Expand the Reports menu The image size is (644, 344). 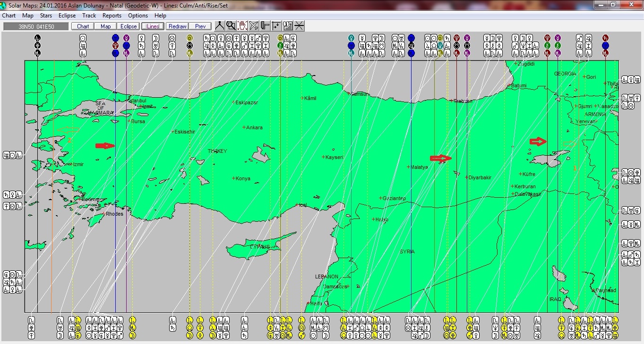tap(112, 16)
